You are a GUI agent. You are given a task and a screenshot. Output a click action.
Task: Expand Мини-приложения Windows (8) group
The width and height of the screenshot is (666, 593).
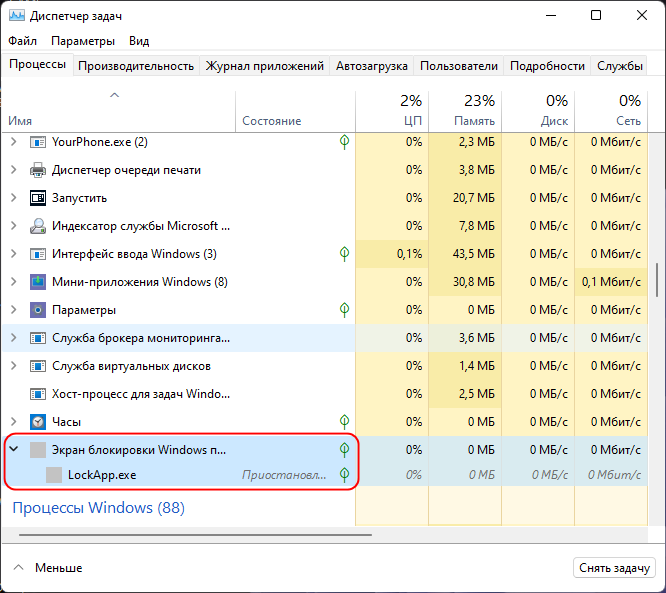[x=14, y=282]
